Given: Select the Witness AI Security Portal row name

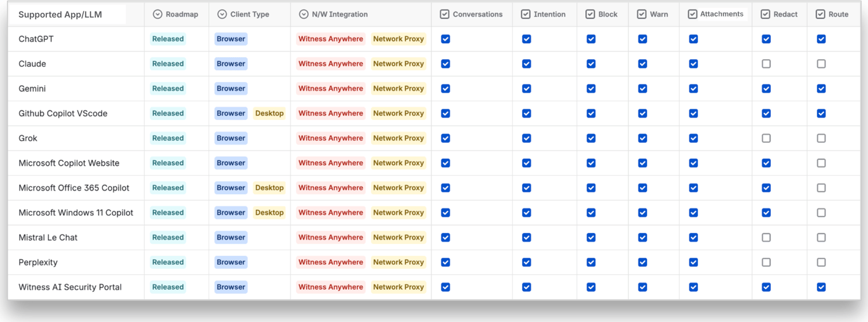Looking at the screenshot, I should tap(70, 287).
